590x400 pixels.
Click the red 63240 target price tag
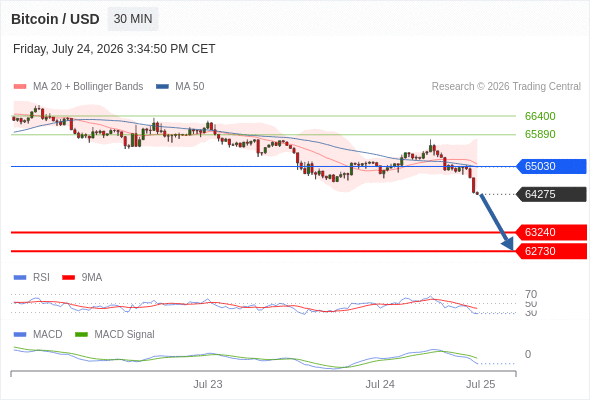551,233
